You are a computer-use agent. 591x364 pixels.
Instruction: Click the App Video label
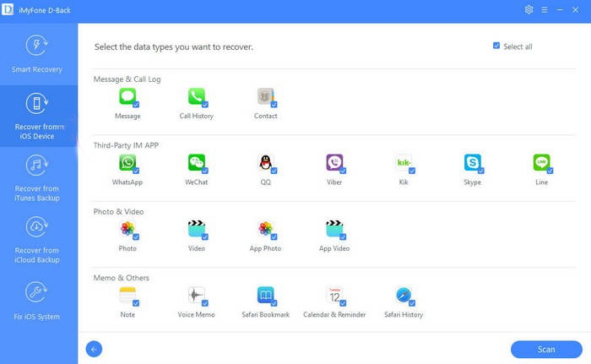[334, 248]
